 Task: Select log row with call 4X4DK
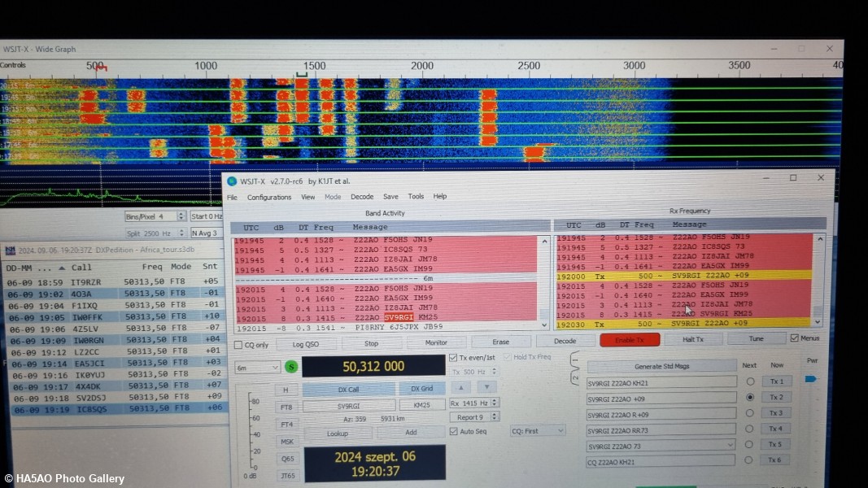[x=117, y=386]
